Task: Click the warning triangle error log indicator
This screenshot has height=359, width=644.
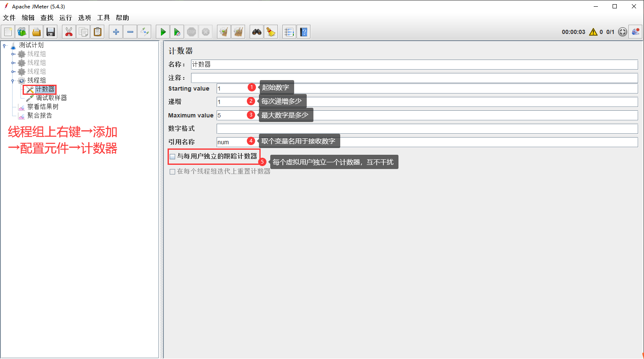Action: pyautogui.click(x=593, y=32)
